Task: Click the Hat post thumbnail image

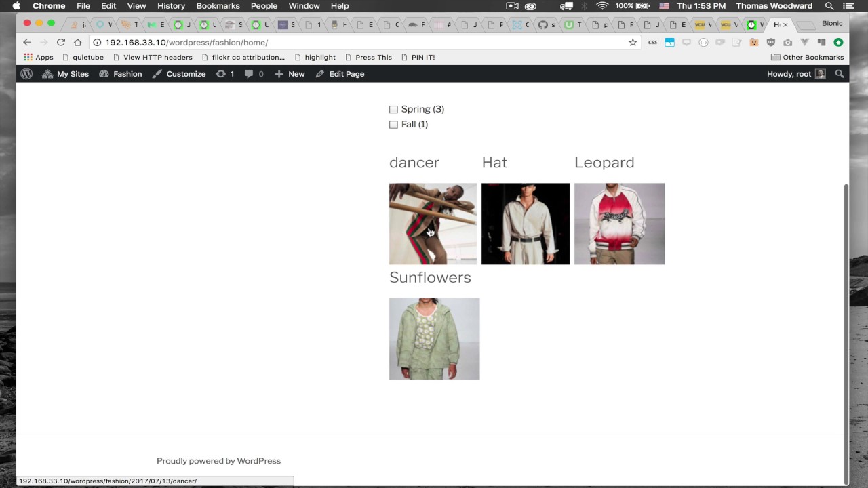Action: 526,224
